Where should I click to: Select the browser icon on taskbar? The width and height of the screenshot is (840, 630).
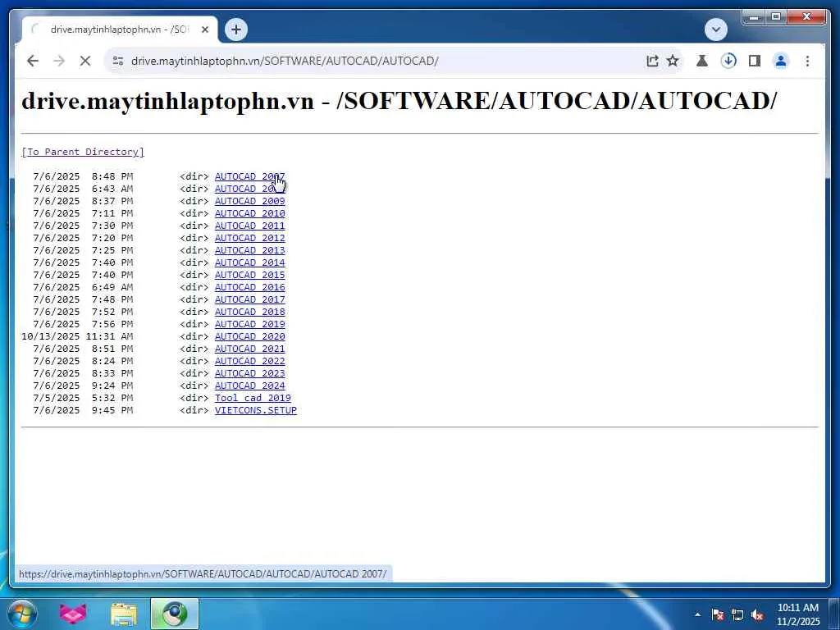(175, 614)
